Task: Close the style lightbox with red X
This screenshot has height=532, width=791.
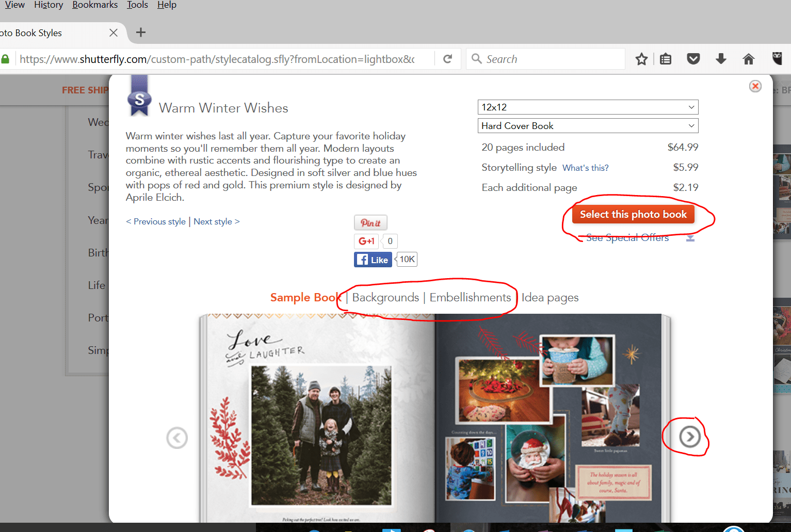Action: (x=755, y=86)
